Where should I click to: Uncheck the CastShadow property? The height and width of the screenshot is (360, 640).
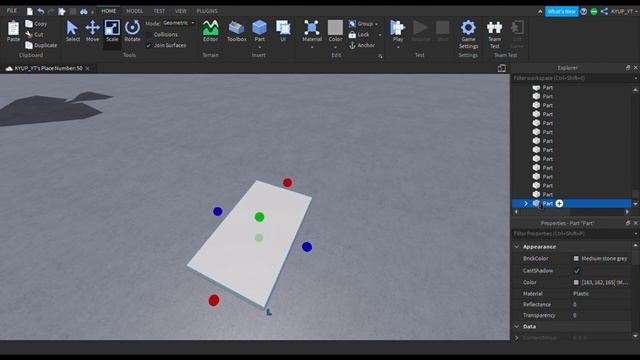pyautogui.click(x=576, y=271)
